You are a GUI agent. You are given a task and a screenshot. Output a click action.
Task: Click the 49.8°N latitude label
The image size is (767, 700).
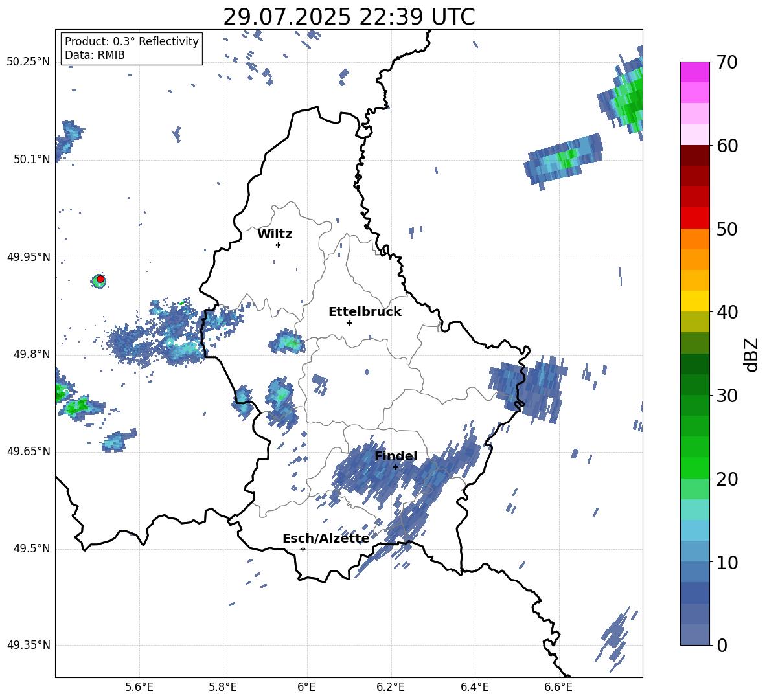click(31, 354)
